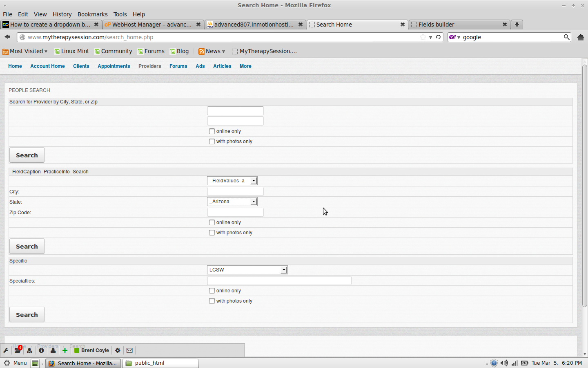The height and width of the screenshot is (368, 588).
Task: Click the gear icon beside Brent Coyle
Action: (118, 350)
